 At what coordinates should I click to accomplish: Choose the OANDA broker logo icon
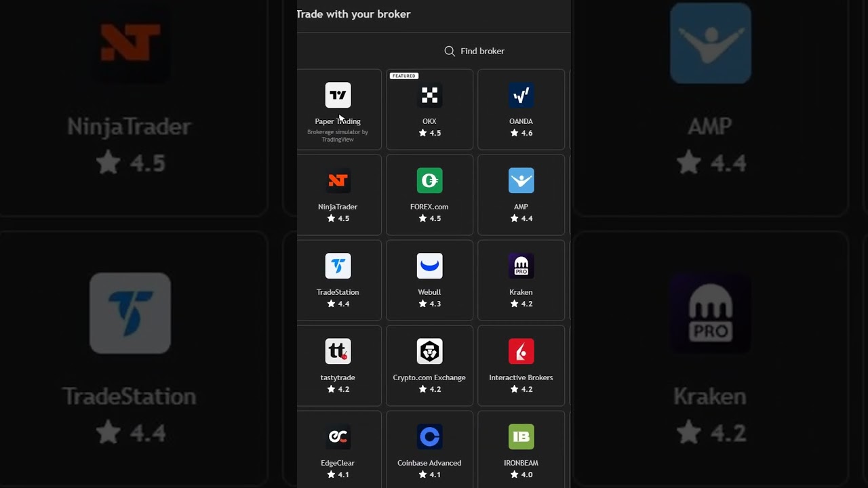click(x=521, y=96)
